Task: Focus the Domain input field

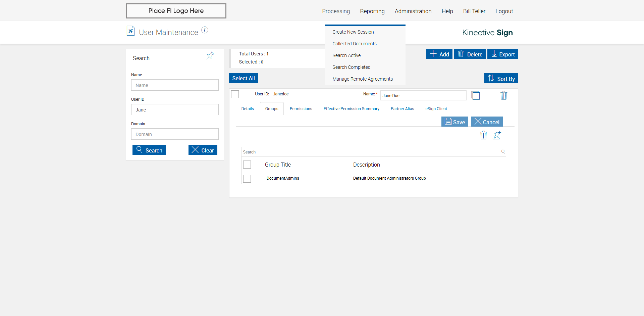Action: pos(175,134)
